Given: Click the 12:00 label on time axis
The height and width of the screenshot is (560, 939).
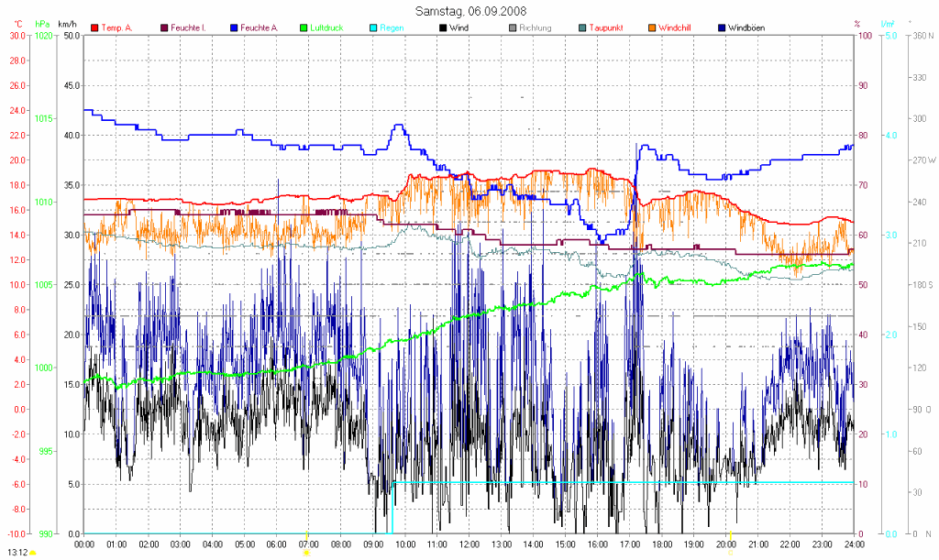Looking at the screenshot, I should (x=469, y=543).
